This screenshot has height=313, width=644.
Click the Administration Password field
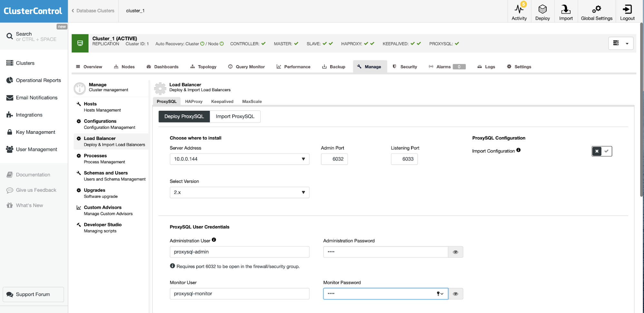(386, 252)
